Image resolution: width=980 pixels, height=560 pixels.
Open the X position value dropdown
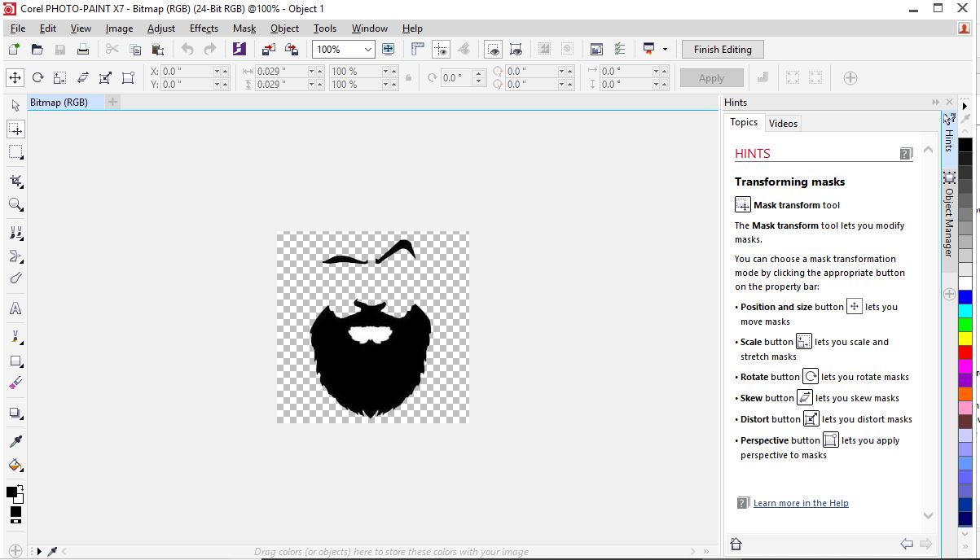point(218,72)
